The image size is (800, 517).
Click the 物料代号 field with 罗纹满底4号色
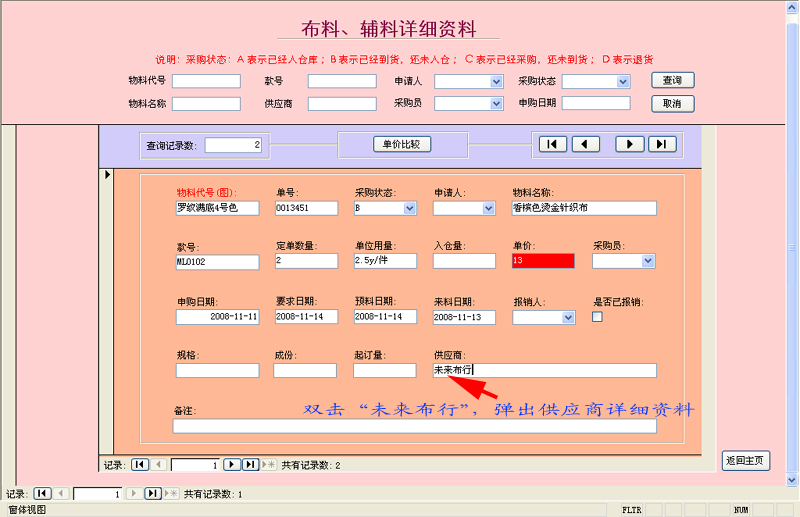pos(217,208)
